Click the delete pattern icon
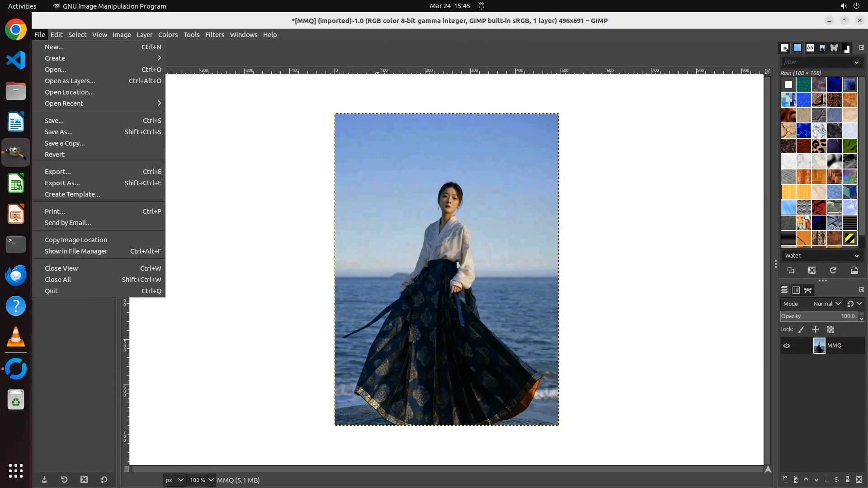This screenshot has height=488, width=868. point(812,270)
